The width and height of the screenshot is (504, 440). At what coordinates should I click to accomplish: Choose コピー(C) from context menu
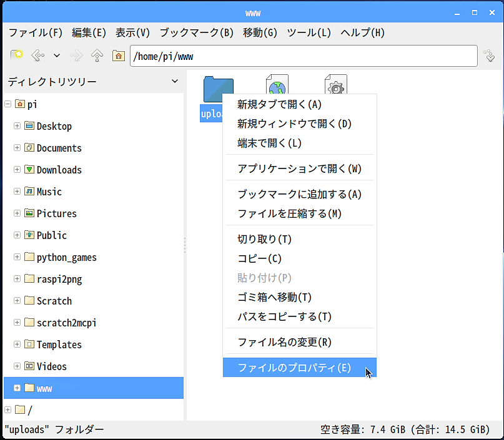[x=300, y=258]
